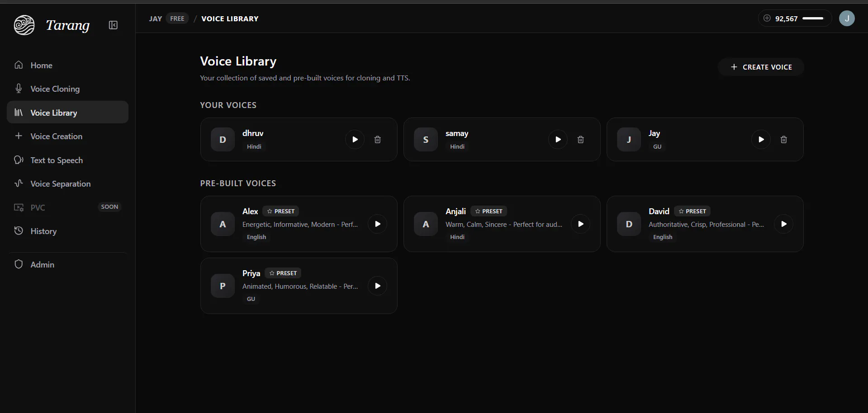The height and width of the screenshot is (413, 868).
Task: Click the Hindi tag under Anjali
Action: (457, 237)
